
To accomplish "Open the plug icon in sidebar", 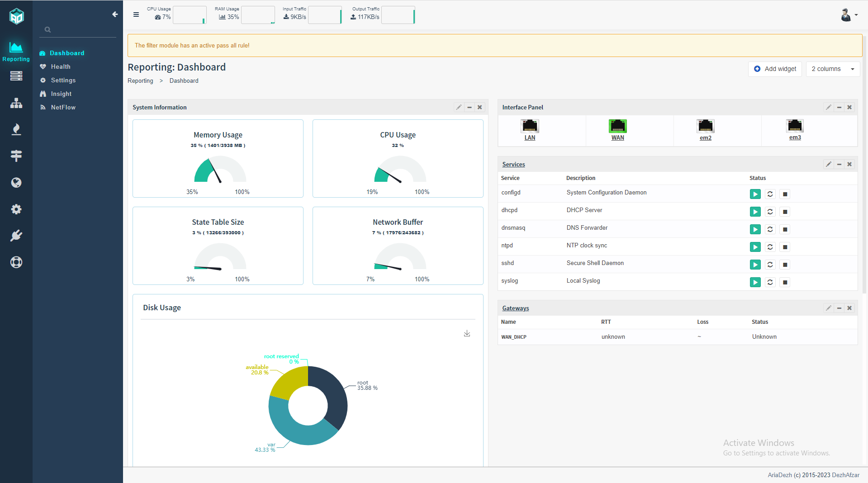I will (16, 236).
